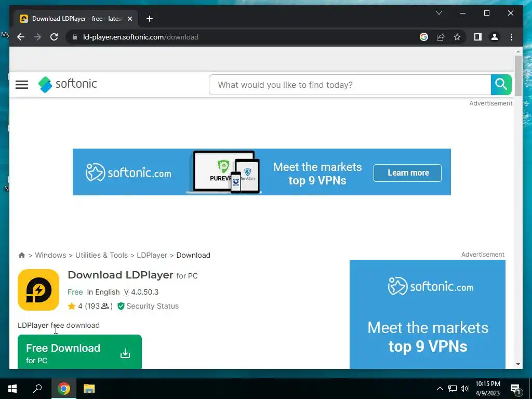Image resolution: width=532 pixels, height=399 pixels.
Task: Close the Download LDPlayer tab
Action: click(x=129, y=19)
